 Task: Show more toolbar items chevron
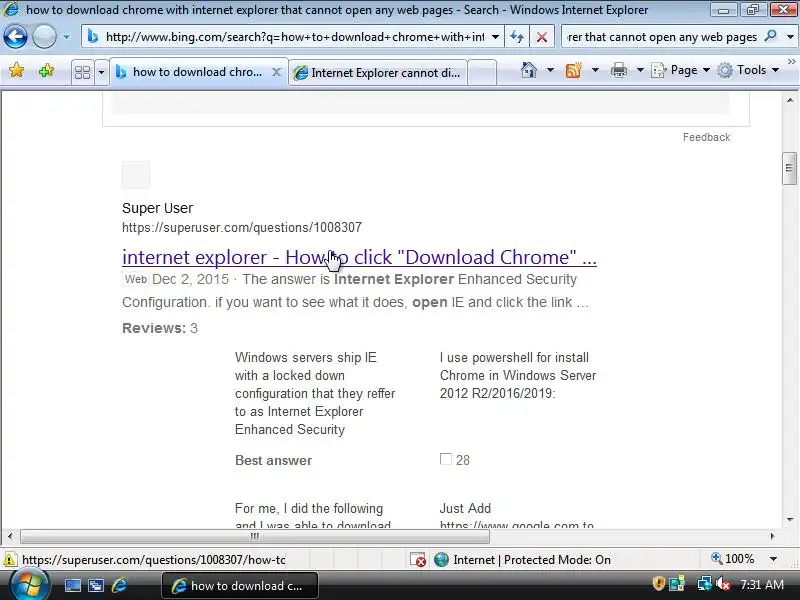click(x=792, y=62)
